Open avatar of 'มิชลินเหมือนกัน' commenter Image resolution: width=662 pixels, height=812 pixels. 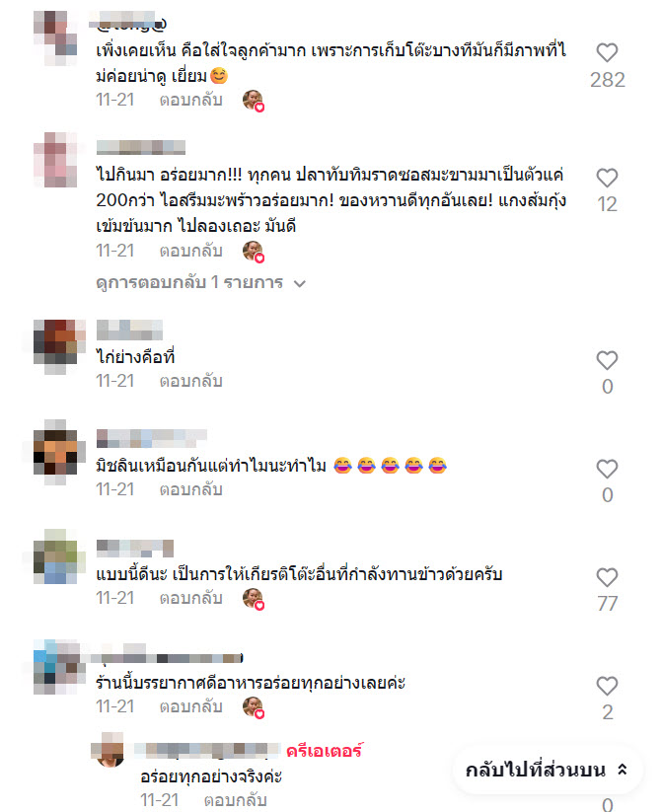[58, 452]
